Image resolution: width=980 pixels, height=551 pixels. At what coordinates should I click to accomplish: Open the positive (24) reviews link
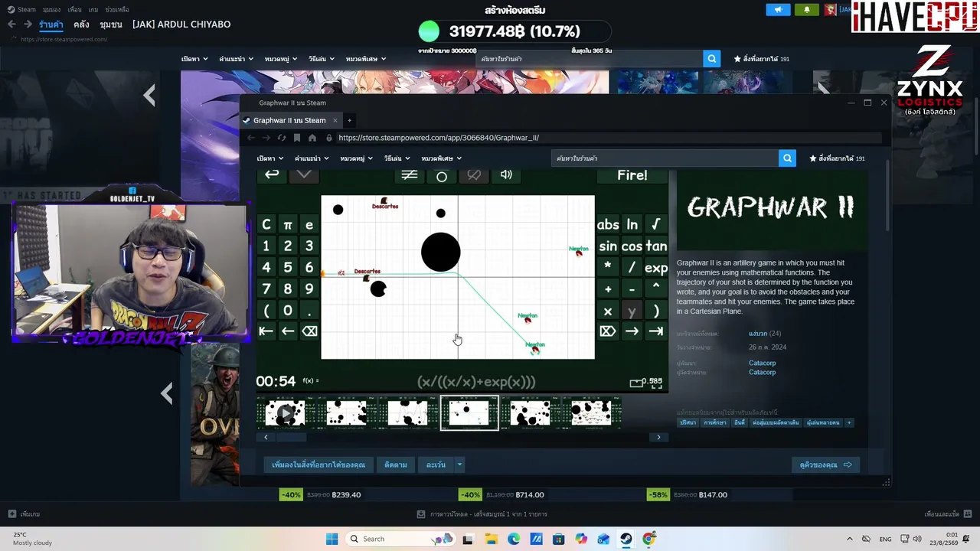click(x=765, y=334)
